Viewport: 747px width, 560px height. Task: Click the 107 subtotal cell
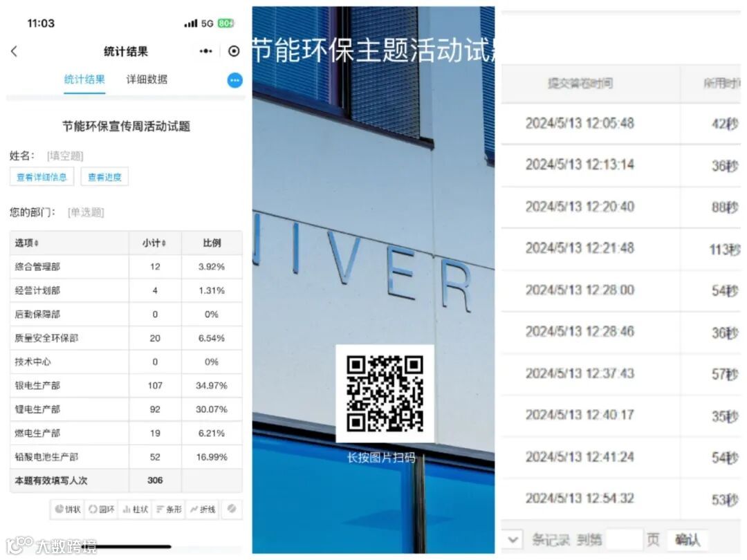click(x=156, y=386)
